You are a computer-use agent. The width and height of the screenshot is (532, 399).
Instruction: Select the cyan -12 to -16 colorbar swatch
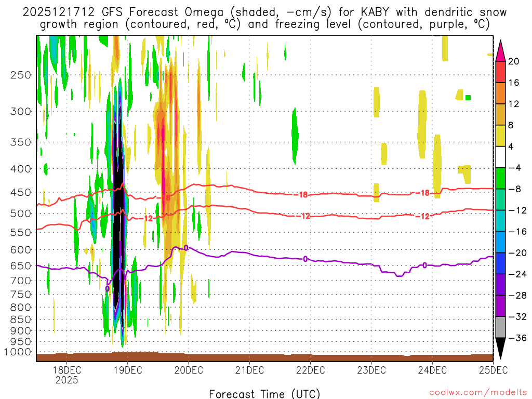tap(500, 221)
